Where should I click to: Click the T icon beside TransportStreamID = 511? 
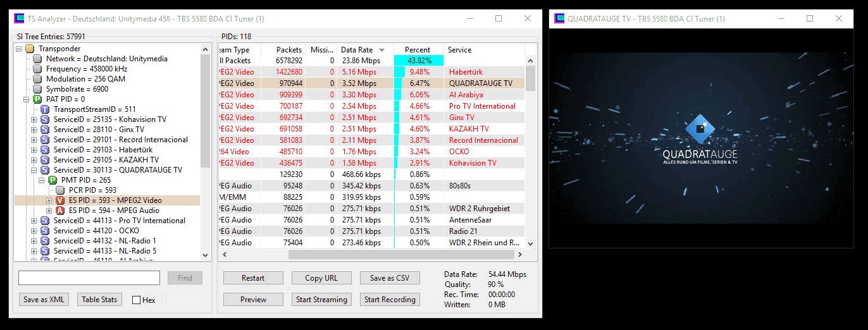point(44,109)
